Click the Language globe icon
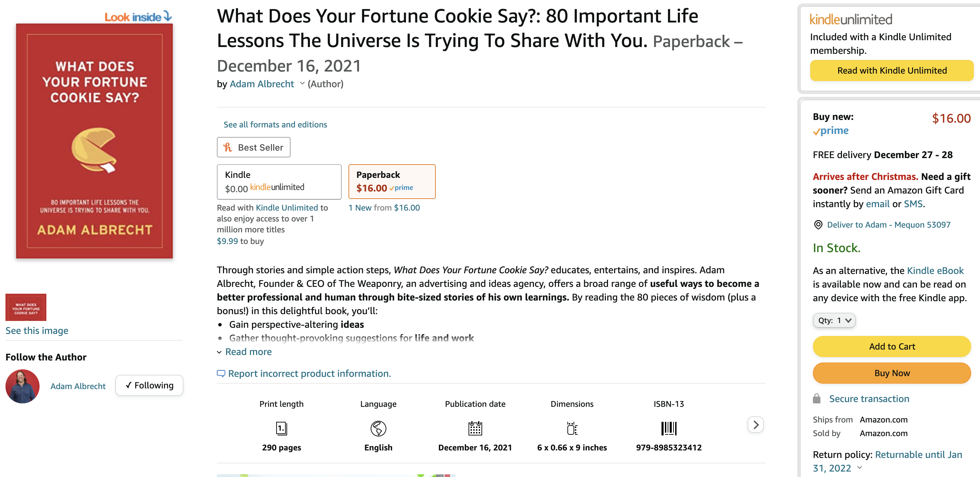Image resolution: width=980 pixels, height=477 pixels. click(x=378, y=428)
